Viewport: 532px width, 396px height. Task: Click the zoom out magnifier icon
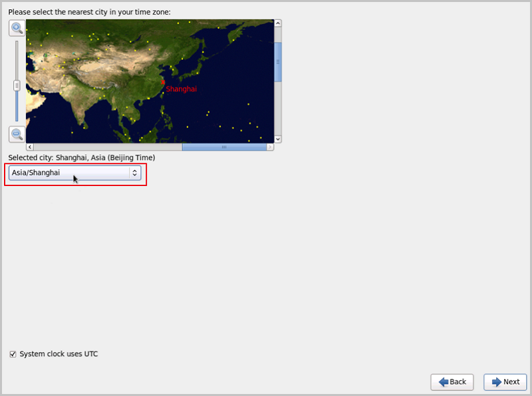17,134
